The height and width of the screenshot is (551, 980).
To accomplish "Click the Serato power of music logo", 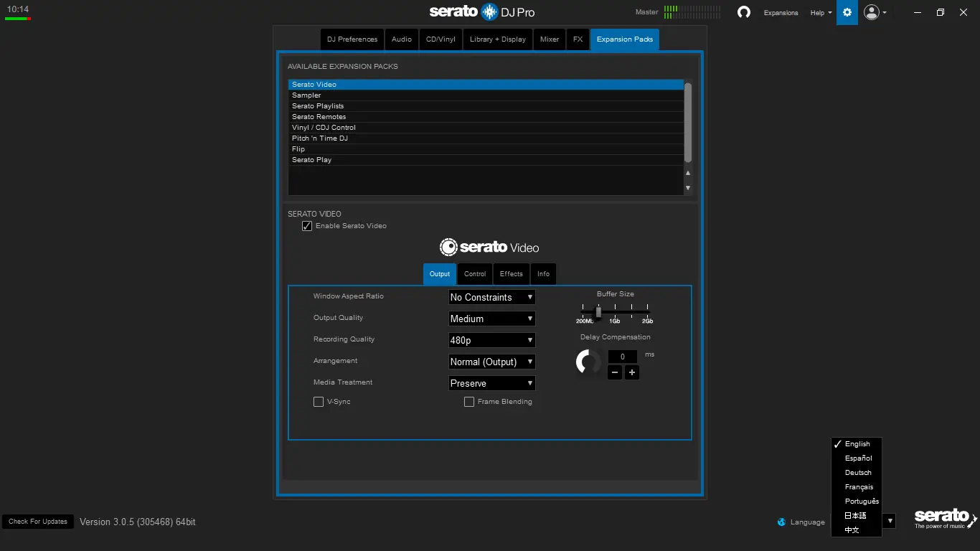I will [x=946, y=518].
